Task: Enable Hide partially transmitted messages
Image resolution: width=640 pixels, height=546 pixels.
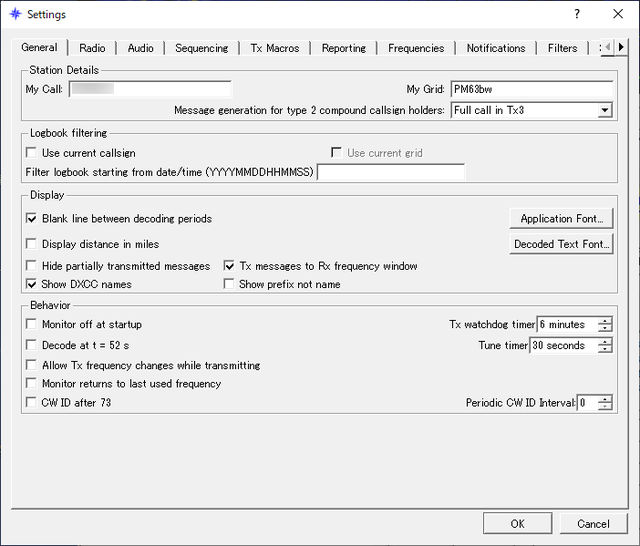Action: [x=31, y=266]
